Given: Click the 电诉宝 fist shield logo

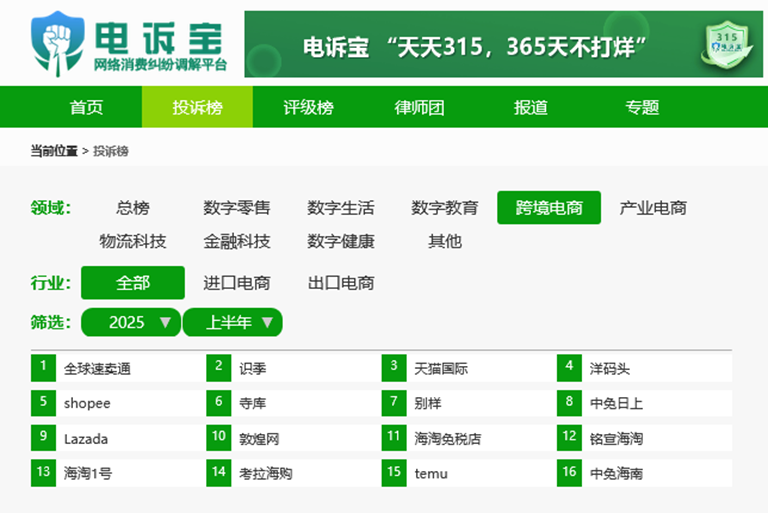Looking at the screenshot, I should (x=57, y=44).
